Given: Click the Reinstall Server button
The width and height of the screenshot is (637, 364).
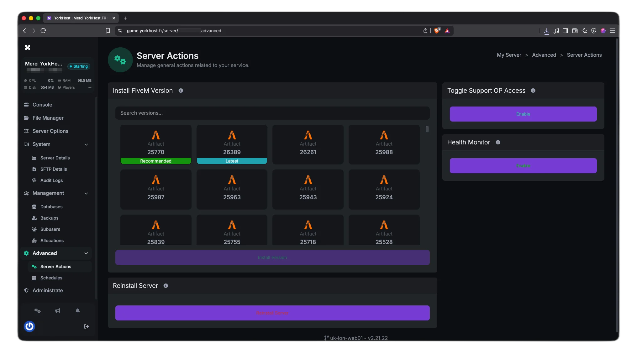Looking at the screenshot, I should tap(272, 313).
